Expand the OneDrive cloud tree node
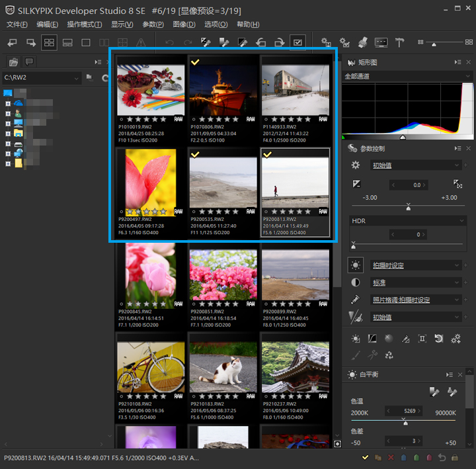The width and height of the screenshot is (476, 469). [x=8, y=104]
